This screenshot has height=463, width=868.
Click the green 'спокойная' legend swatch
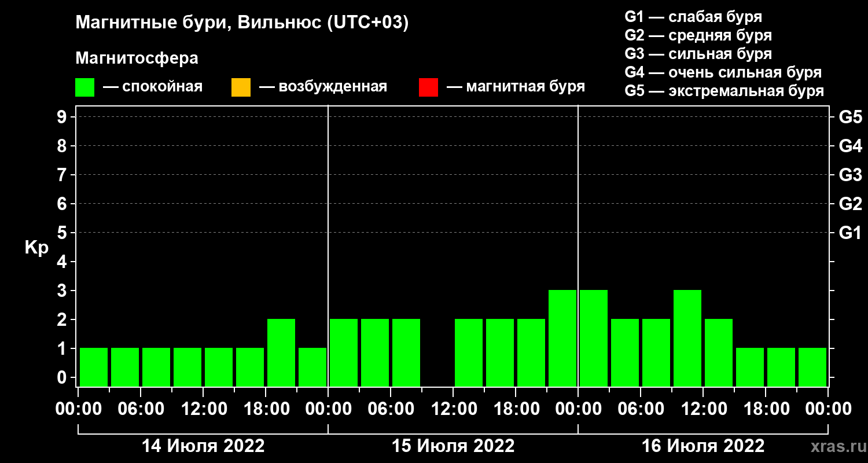[x=84, y=87]
